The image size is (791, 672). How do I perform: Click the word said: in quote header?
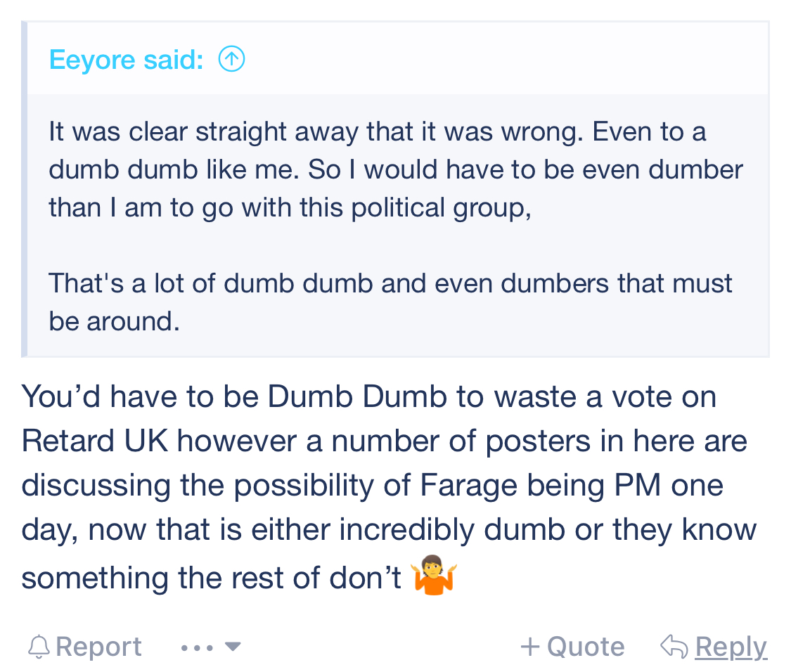[x=174, y=60]
